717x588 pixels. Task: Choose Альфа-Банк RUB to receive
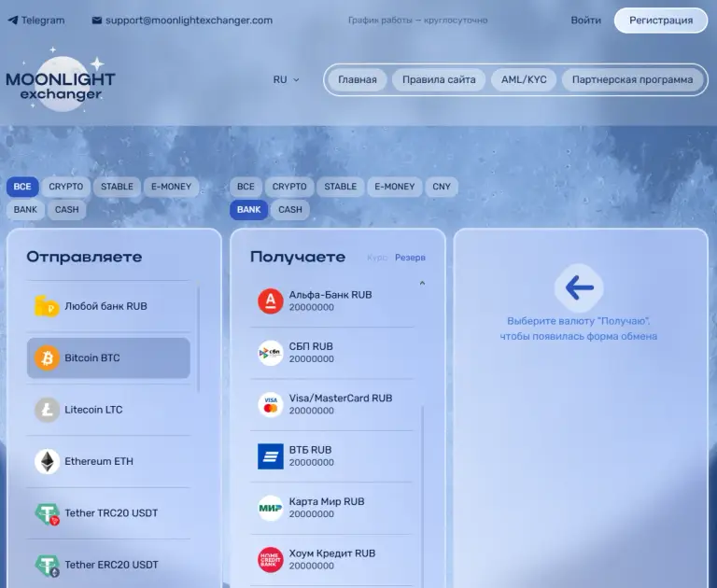[332, 301]
